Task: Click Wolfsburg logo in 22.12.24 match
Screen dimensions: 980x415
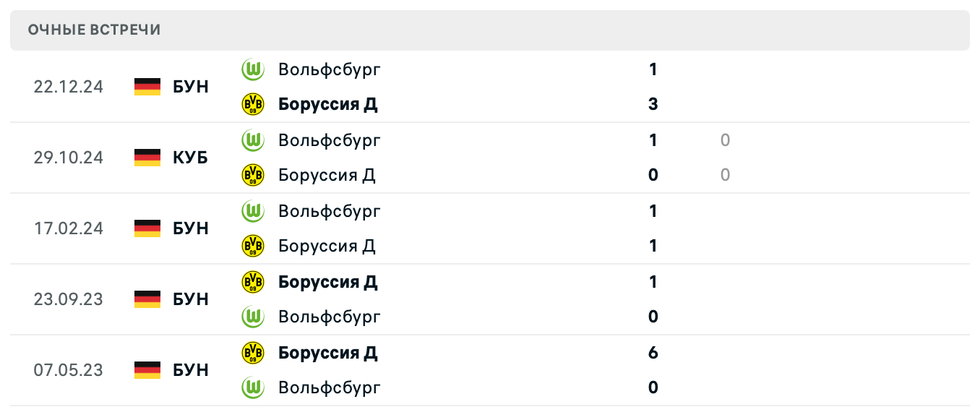Action: pos(253,69)
